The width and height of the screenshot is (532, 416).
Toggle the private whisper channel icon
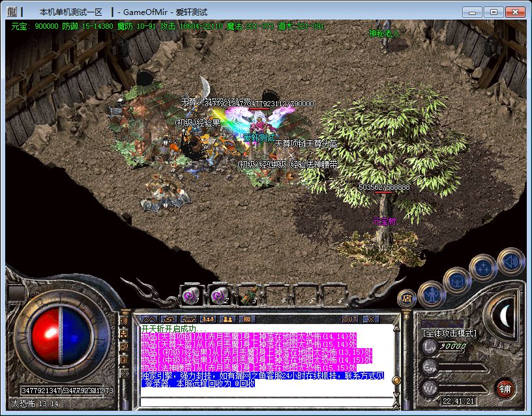(125, 361)
